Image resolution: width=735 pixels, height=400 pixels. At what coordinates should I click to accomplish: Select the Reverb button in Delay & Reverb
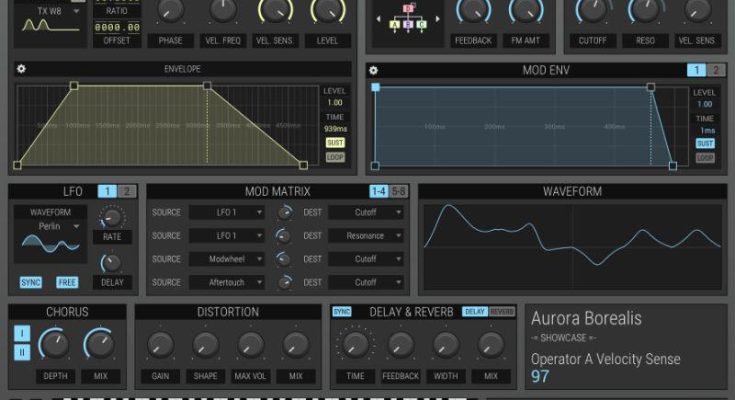point(502,312)
